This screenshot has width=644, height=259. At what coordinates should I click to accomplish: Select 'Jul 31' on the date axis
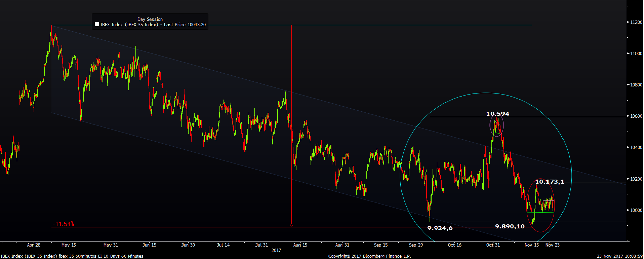click(261, 245)
